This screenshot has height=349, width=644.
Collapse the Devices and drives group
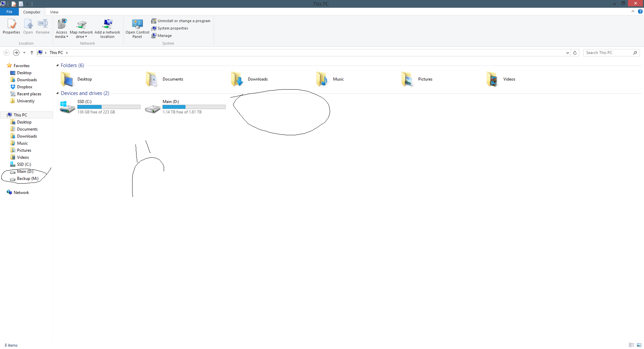(57, 93)
